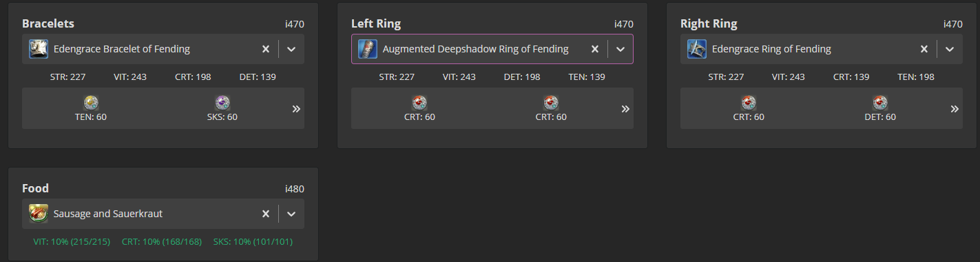Image resolution: width=980 pixels, height=262 pixels.
Task: Click the Sausage and Sauerkraut food icon
Action: pyautogui.click(x=39, y=214)
